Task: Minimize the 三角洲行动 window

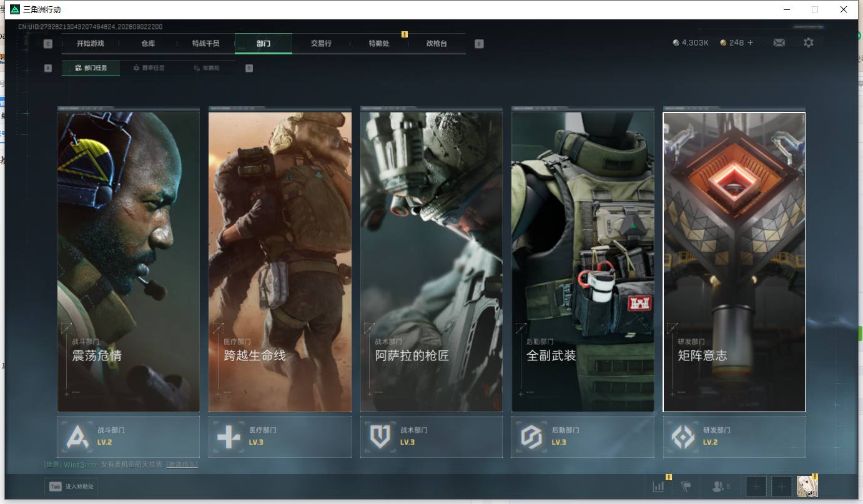Action: pyautogui.click(x=786, y=9)
